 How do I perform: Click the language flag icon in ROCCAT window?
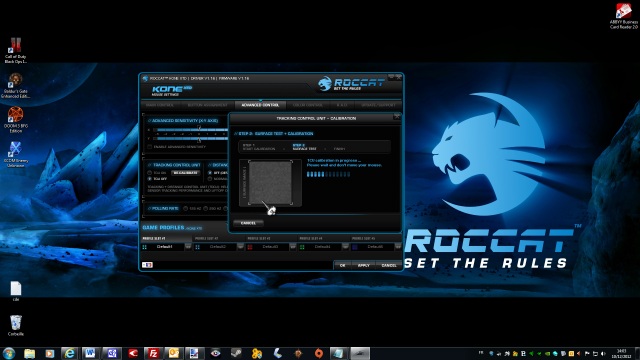[x=147, y=265]
